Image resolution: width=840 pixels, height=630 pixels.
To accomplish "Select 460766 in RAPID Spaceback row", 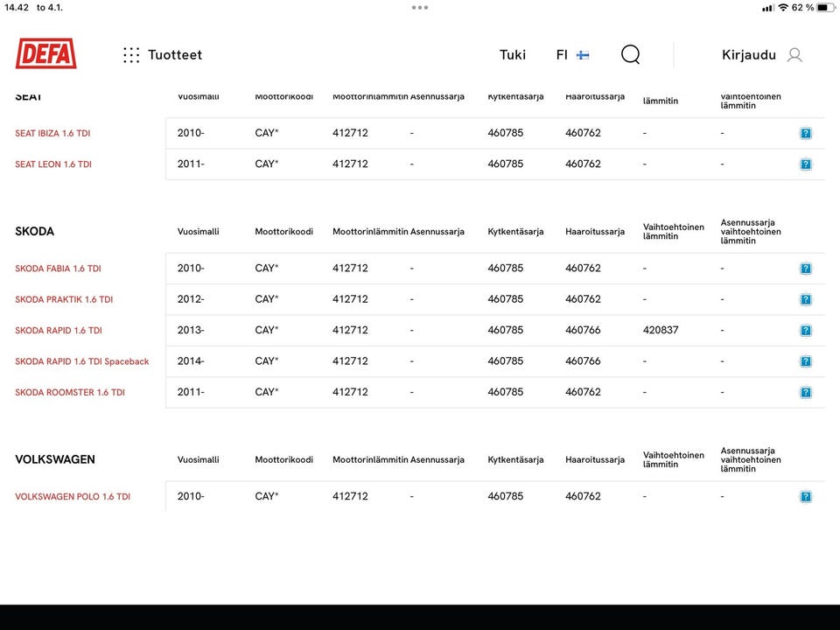I will pos(583,361).
